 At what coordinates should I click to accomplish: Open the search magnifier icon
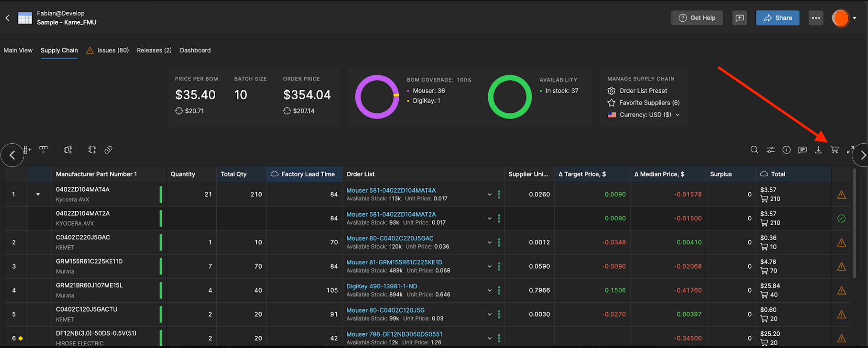point(754,149)
